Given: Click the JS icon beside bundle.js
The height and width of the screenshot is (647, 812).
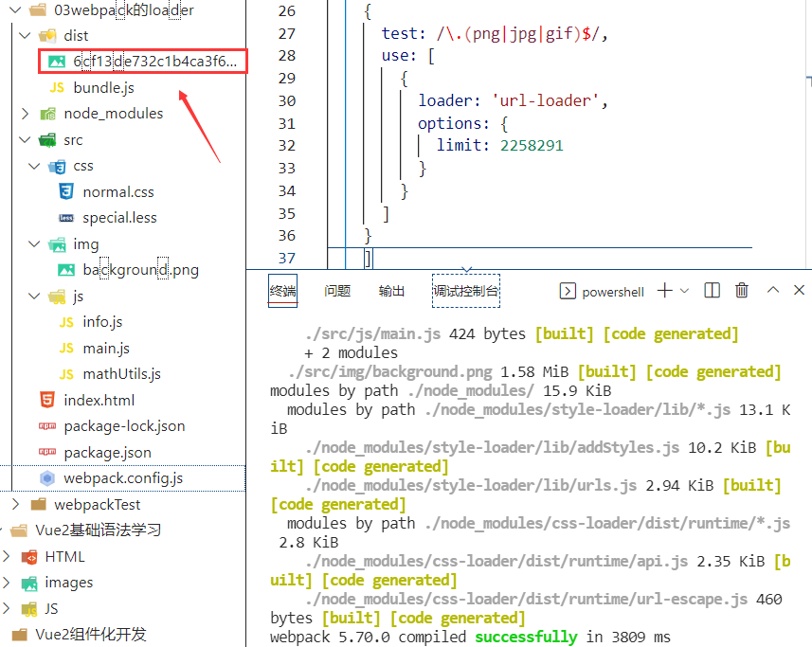Looking at the screenshot, I should click(x=57, y=88).
